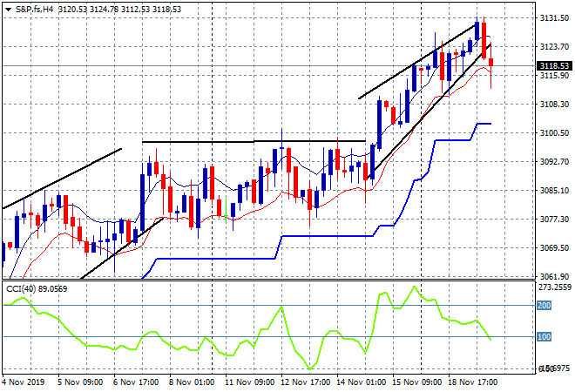Click the 12 Nov 17:00 time label

(306, 382)
